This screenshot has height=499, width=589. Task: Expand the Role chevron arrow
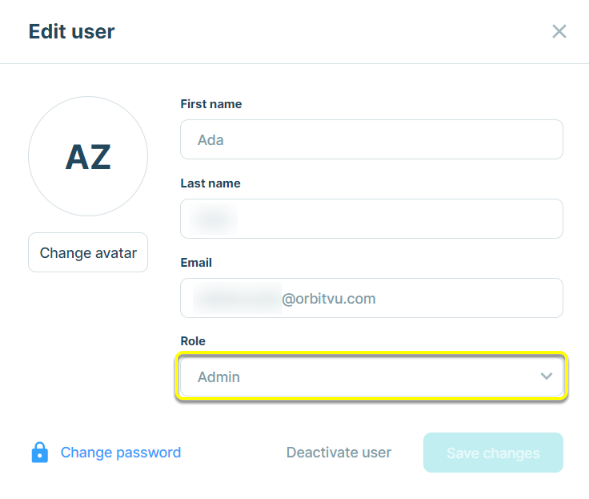tap(546, 376)
